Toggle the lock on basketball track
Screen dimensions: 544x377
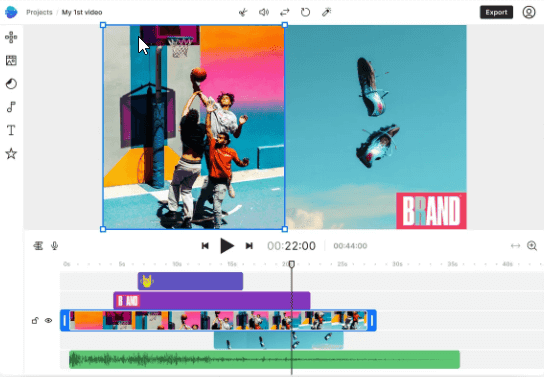(x=35, y=320)
